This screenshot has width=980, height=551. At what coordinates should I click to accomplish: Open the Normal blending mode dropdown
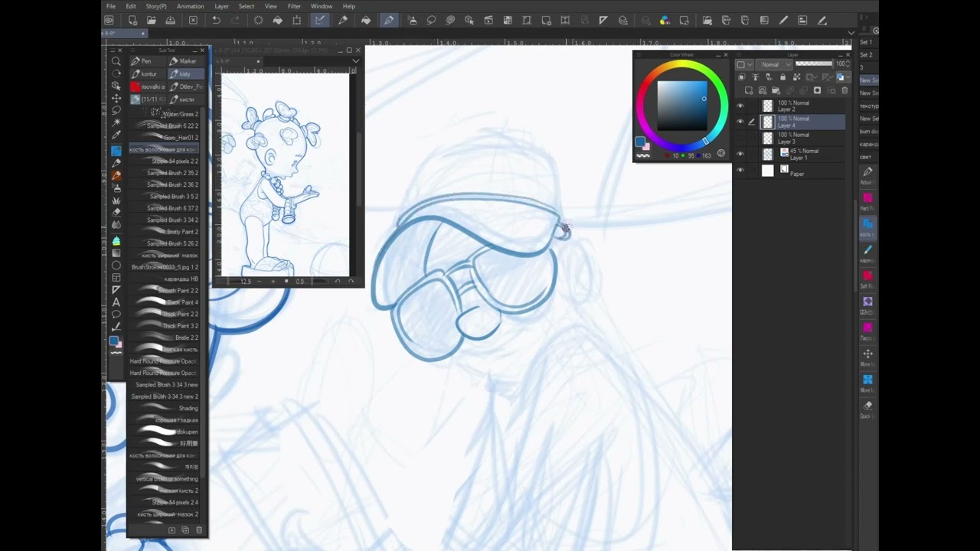click(x=773, y=64)
